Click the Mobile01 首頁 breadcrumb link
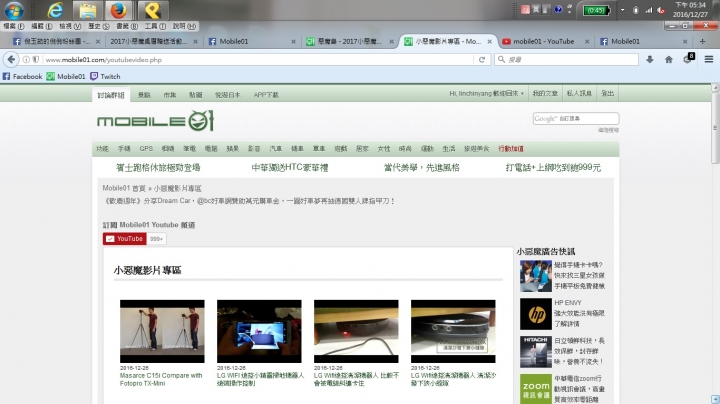Image resolution: width=720 pixels, height=404 pixels. 124,188
